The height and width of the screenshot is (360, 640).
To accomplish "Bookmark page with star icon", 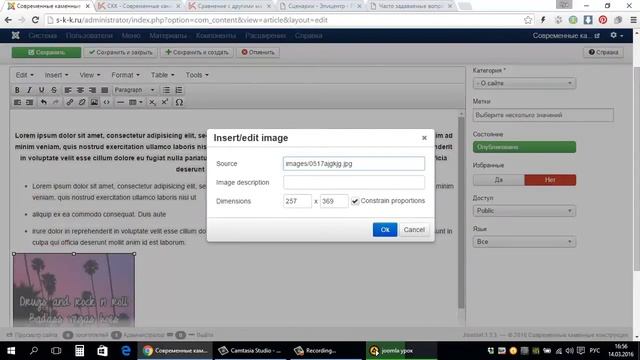I will click(528, 20).
